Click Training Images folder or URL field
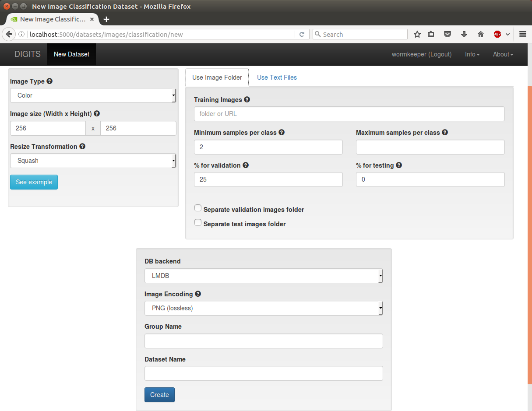This screenshot has width=532, height=411. (x=349, y=114)
